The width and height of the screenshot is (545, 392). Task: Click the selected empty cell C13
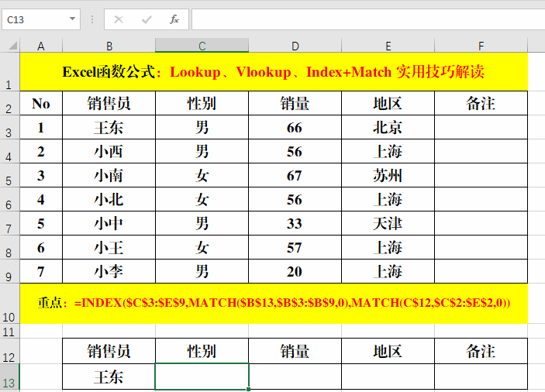pos(202,377)
